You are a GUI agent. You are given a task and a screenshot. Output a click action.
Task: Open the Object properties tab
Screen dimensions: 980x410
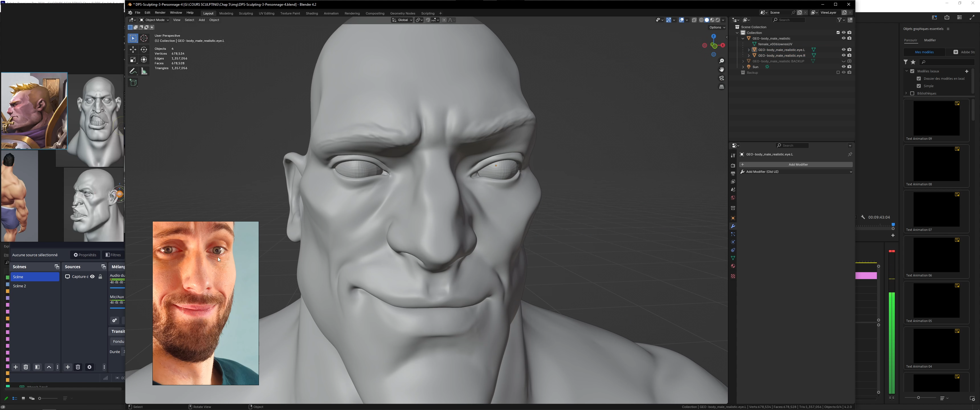point(733,218)
